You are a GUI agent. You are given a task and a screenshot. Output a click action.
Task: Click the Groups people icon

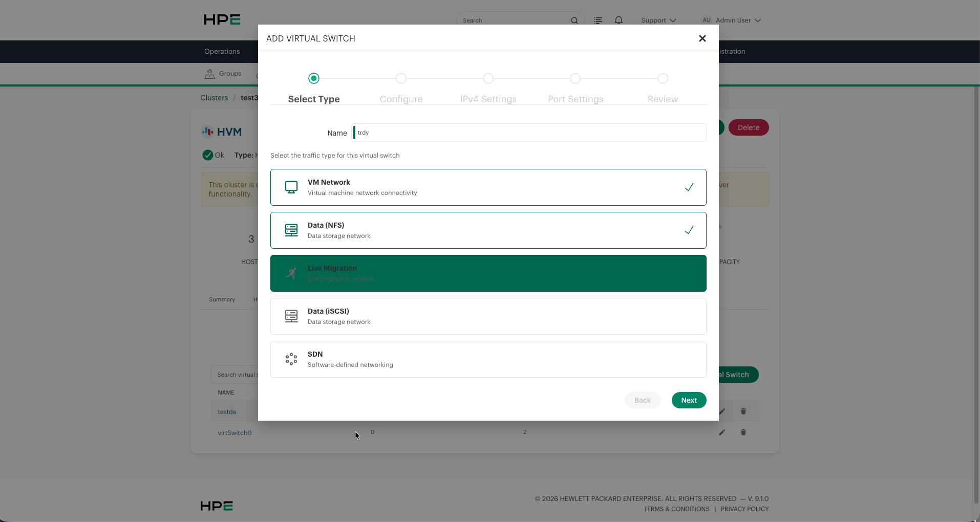point(209,74)
